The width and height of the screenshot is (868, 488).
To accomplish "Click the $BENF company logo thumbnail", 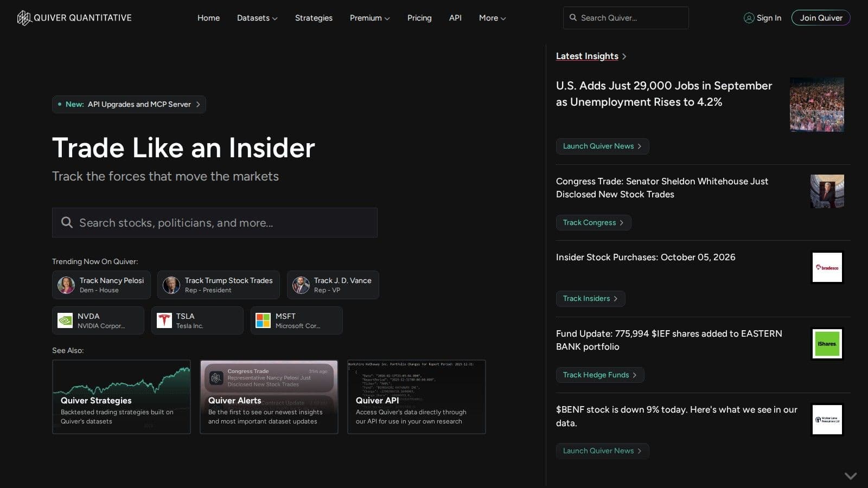I will coord(827,420).
